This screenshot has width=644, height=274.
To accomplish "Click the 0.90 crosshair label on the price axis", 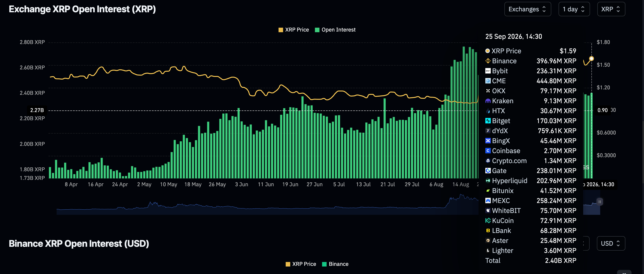I will click(602, 110).
